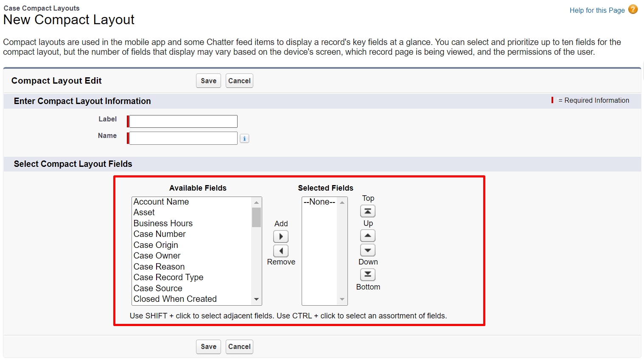Screen dimensions: 644x360
Task: Click inside the Label input field
Action: tap(182, 121)
